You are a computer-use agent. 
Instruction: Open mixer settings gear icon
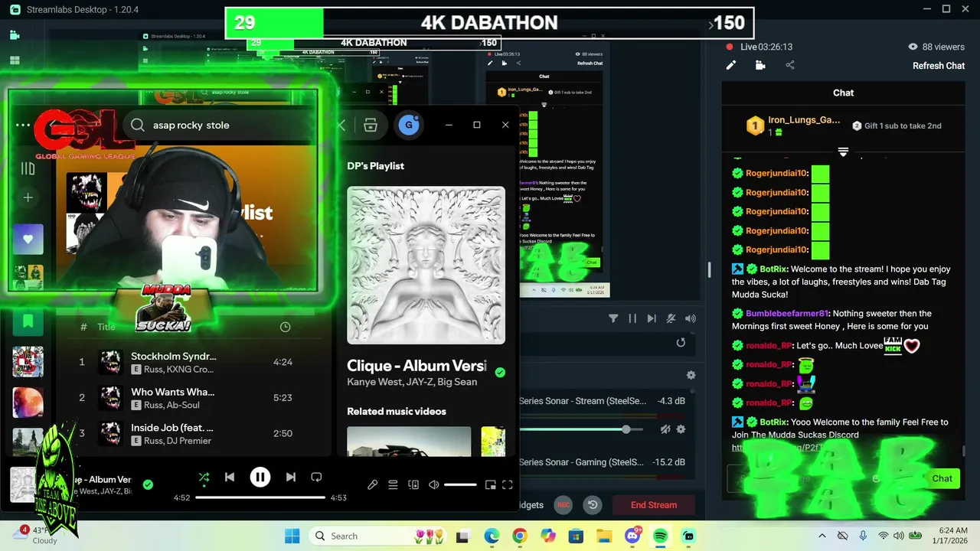point(691,375)
